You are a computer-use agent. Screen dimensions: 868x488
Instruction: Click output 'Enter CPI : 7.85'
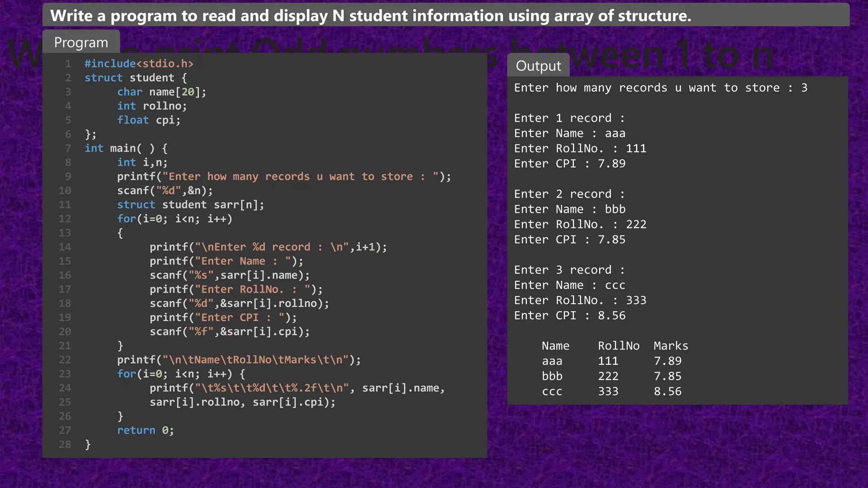pos(570,239)
